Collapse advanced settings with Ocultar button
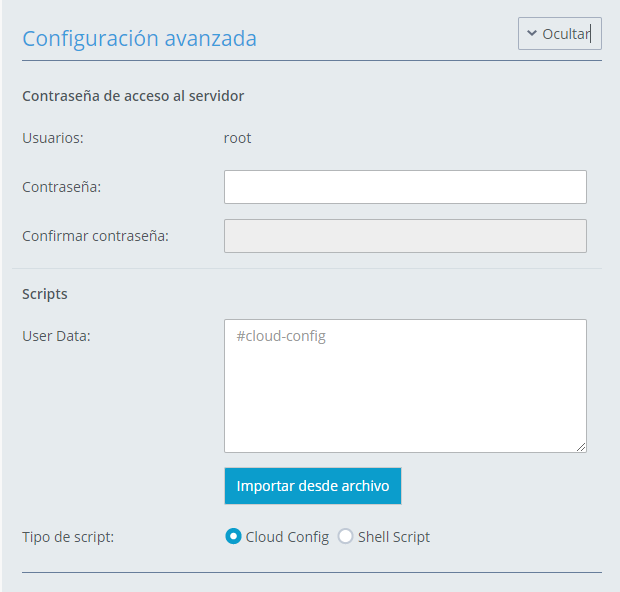 pyautogui.click(x=560, y=34)
